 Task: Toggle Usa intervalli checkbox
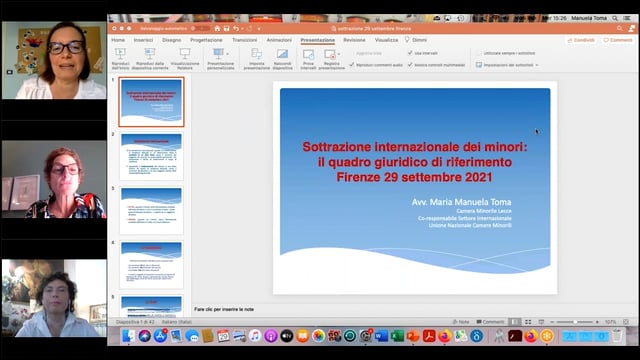410,53
